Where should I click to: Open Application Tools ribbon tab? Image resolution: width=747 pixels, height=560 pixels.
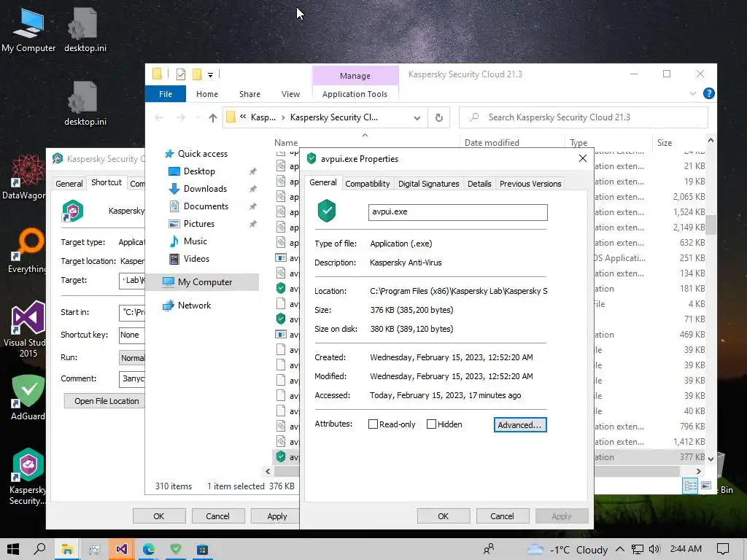pos(355,94)
